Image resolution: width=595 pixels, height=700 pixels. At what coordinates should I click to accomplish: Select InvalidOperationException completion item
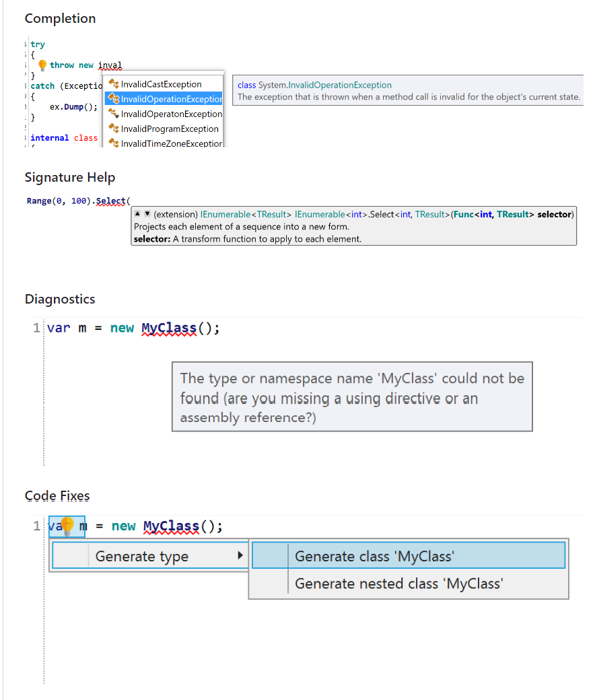tap(164, 99)
